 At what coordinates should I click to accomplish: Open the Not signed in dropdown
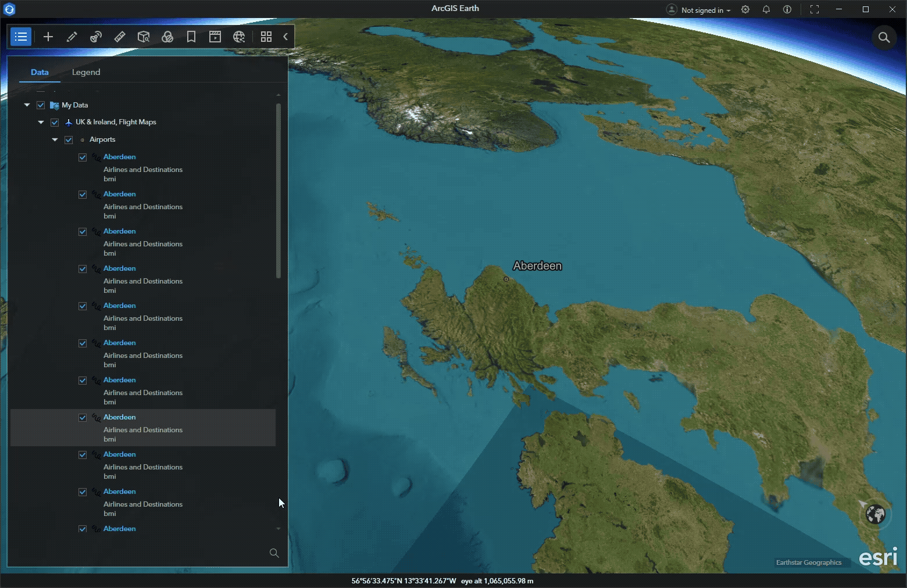click(x=706, y=10)
